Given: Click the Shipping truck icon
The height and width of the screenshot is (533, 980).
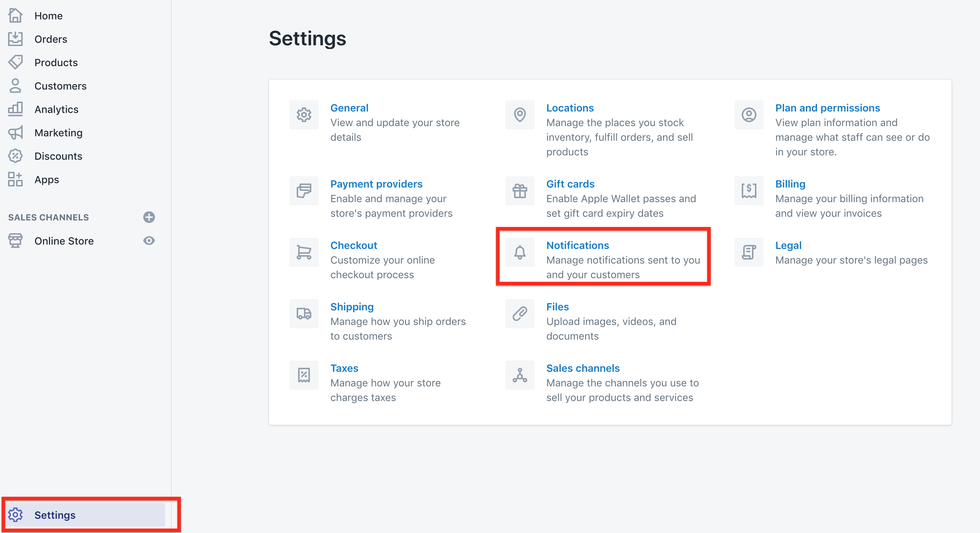Looking at the screenshot, I should pos(304,313).
